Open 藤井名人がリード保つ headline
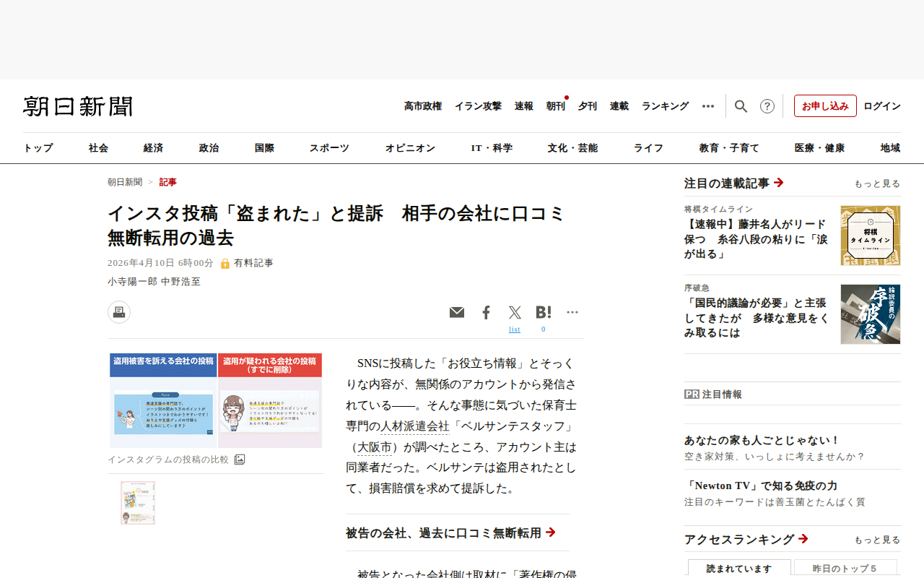Image resolution: width=924 pixels, height=578 pixels. click(x=757, y=238)
